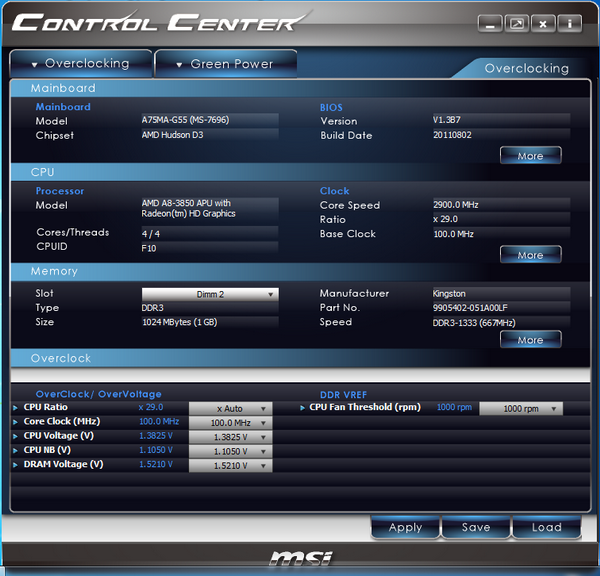600x576 pixels.
Task: Click the arrow beside CPU Voltage (V)
Action: coord(15,436)
